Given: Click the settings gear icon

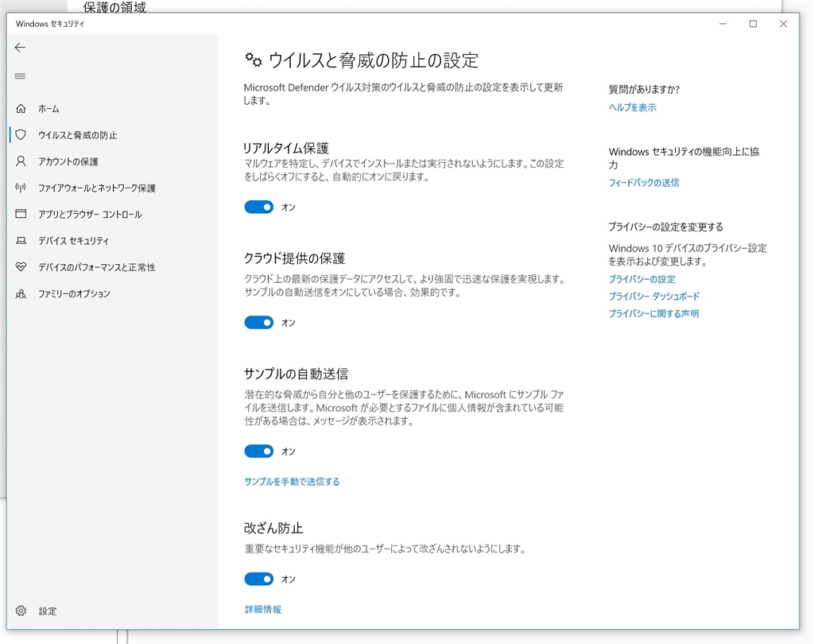Looking at the screenshot, I should point(21,611).
